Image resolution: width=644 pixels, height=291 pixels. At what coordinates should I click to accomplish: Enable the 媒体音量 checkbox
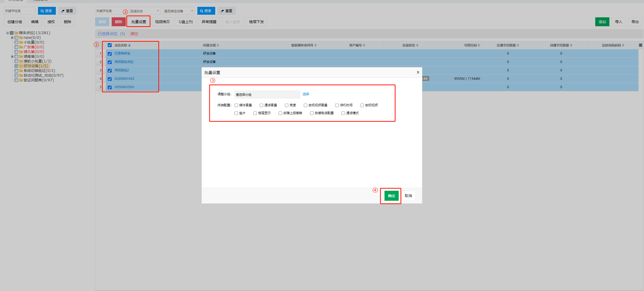pos(236,105)
